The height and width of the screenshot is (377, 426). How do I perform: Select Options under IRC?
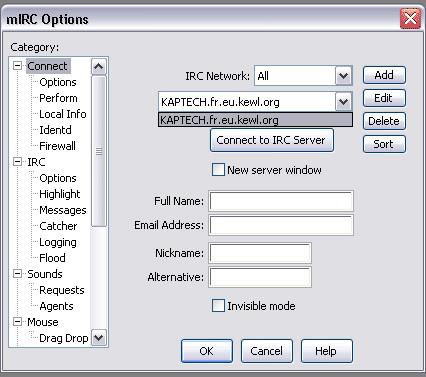tap(58, 178)
